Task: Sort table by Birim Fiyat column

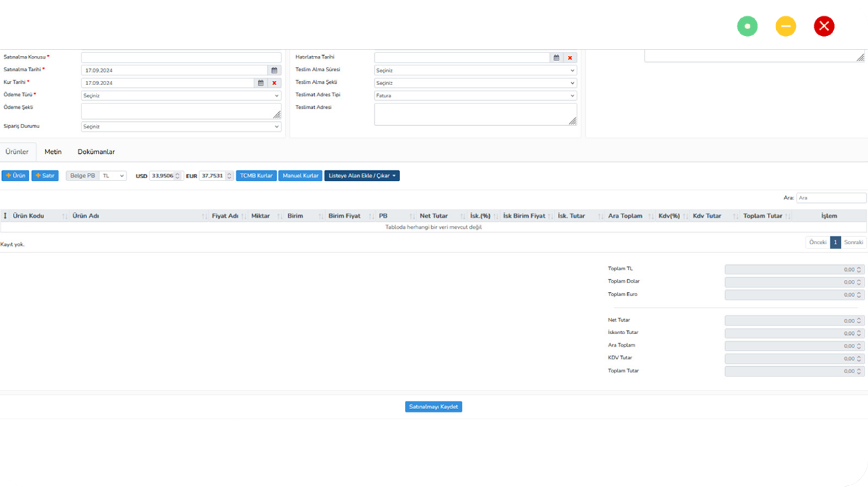Action: pos(350,216)
